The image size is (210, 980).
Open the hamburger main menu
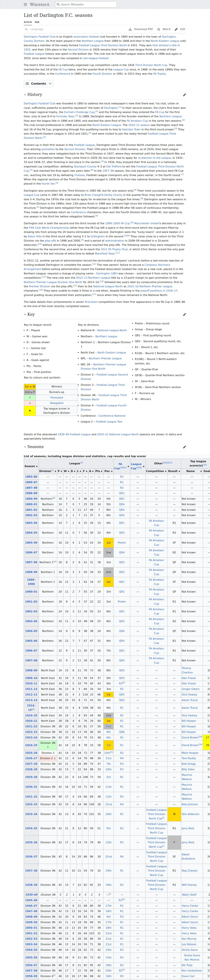26,5
